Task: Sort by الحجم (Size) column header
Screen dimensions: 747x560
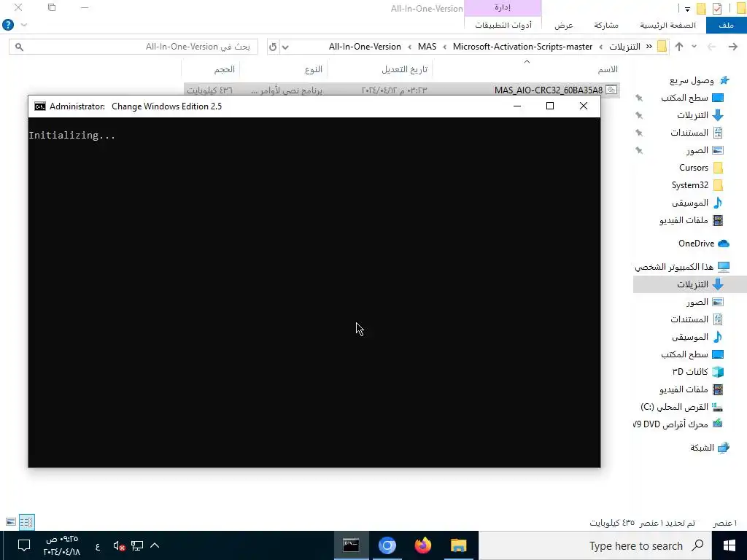Action: (x=225, y=69)
